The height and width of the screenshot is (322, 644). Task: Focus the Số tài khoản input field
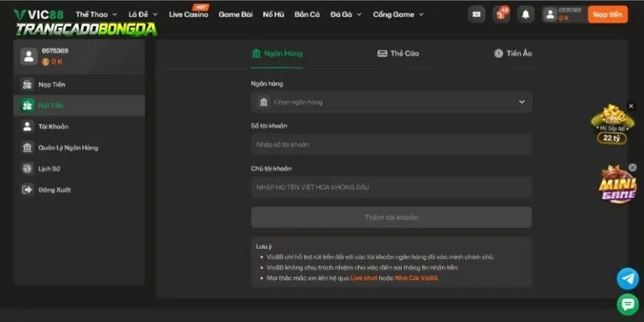pyautogui.click(x=392, y=144)
